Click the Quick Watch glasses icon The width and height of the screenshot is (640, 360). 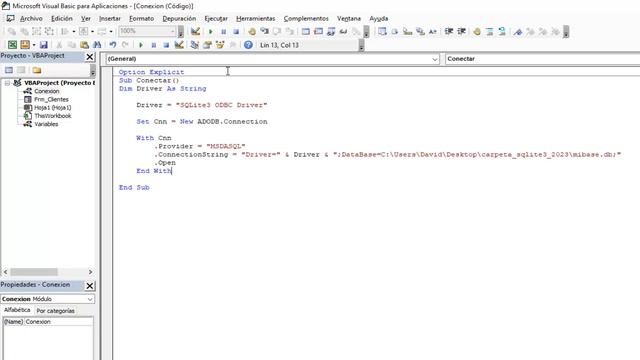pos(343,31)
